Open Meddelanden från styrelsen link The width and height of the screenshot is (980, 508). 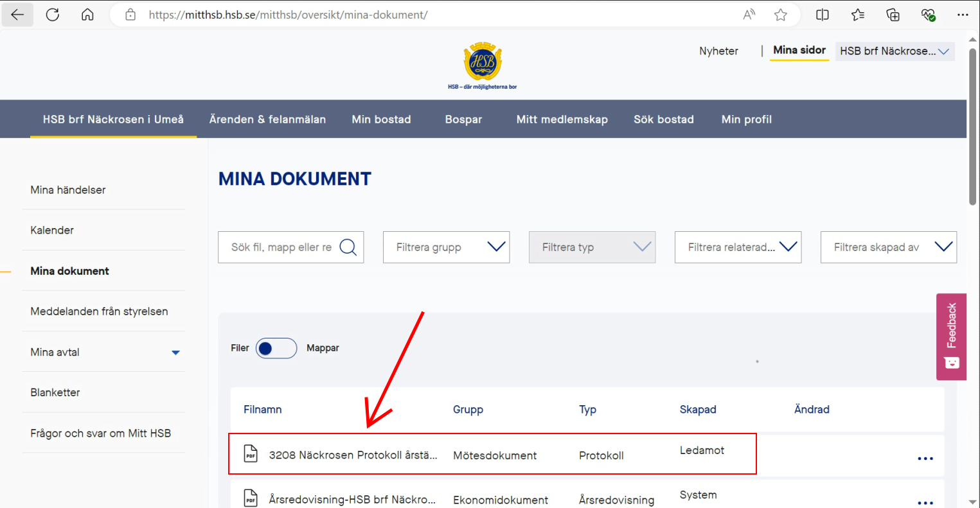click(99, 311)
